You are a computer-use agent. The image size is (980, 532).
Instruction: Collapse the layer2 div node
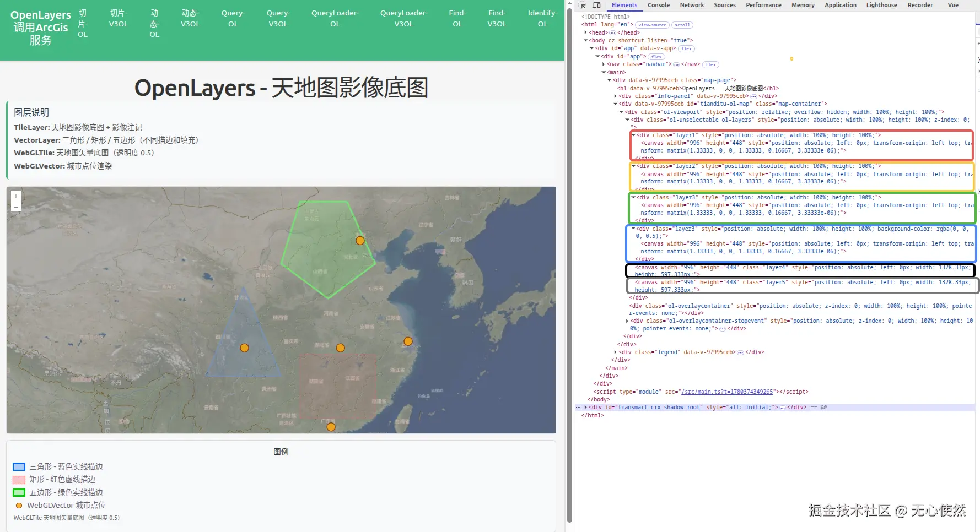(x=634, y=166)
